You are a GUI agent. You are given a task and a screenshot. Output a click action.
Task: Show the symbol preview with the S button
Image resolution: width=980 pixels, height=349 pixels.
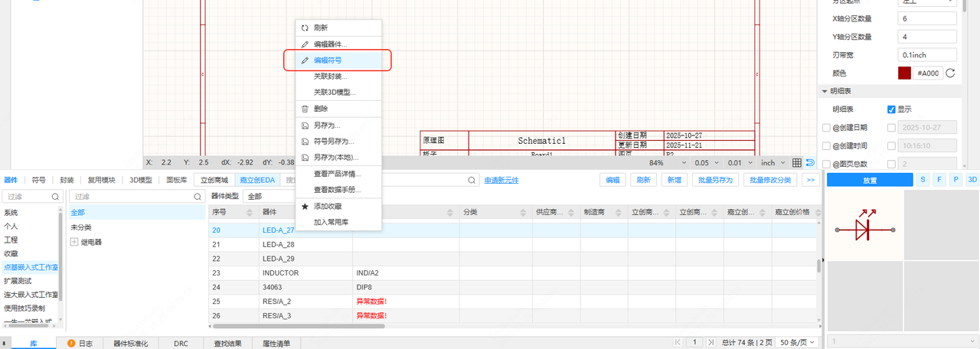coord(923,180)
